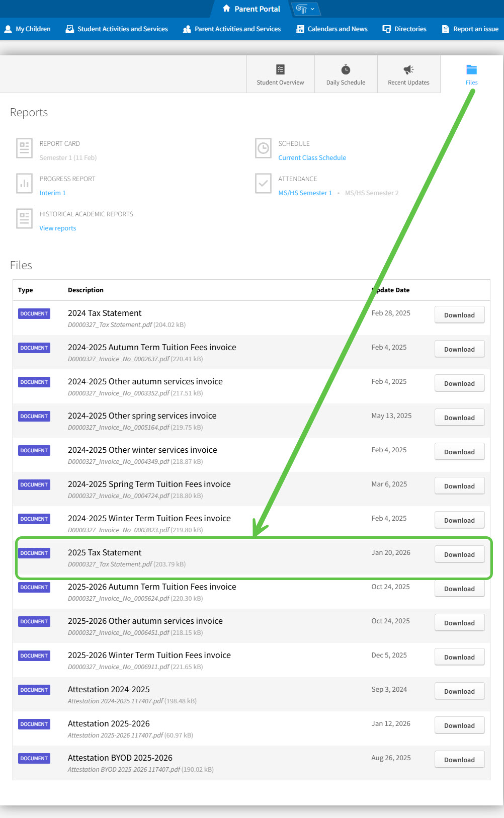
Task: Click the Progress Report chart icon
Action: click(24, 184)
